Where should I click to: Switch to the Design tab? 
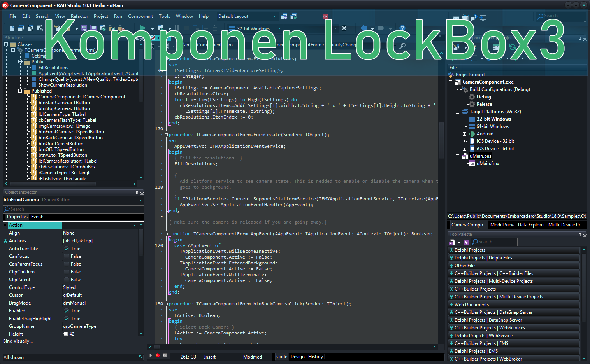pos(298,357)
